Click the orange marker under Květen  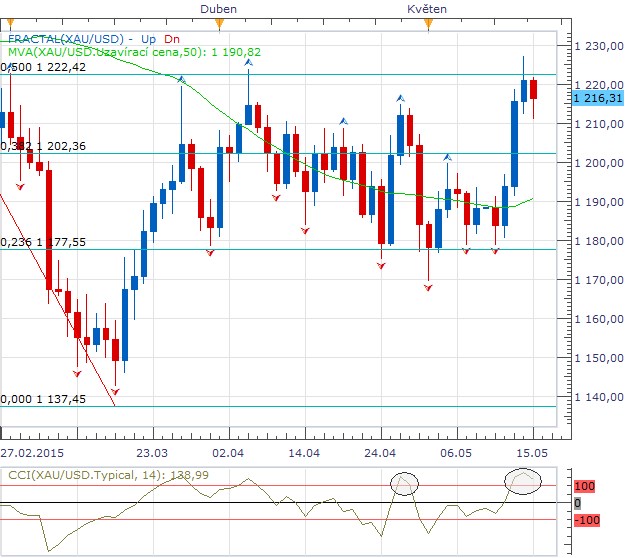pyautogui.click(x=428, y=24)
